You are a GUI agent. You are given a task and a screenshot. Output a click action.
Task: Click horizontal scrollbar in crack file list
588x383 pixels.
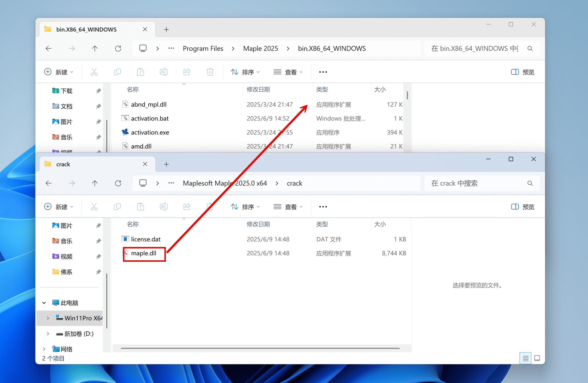coord(260,348)
